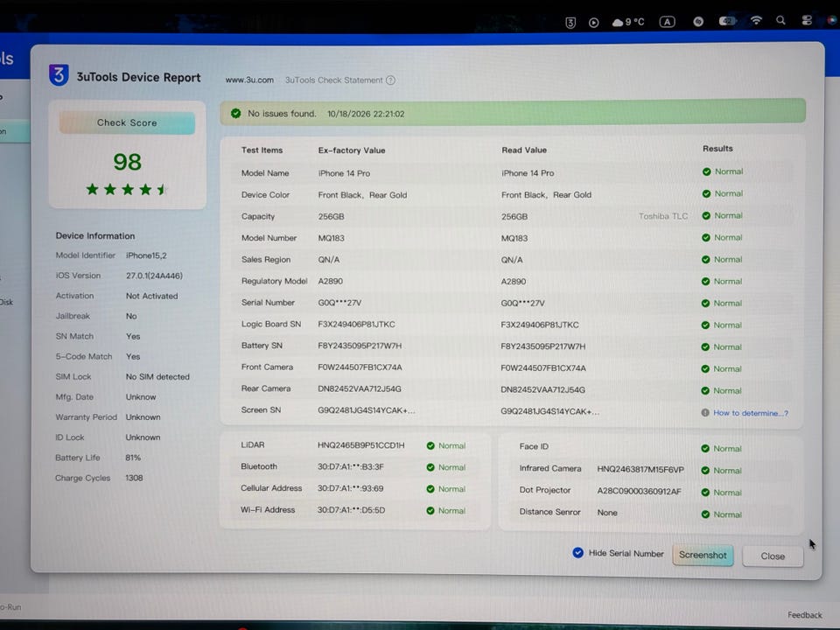Viewport: 840px width, 630px height.
Task: Open the help icon beside 3uTools Check Statement
Action: tap(390, 80)
